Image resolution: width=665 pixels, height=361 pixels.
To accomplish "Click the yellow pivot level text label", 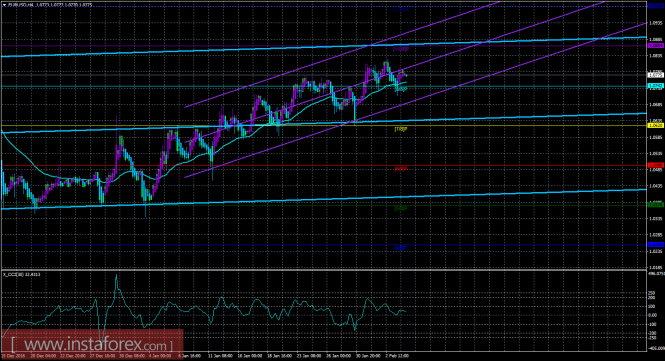I will click(400, 129).
